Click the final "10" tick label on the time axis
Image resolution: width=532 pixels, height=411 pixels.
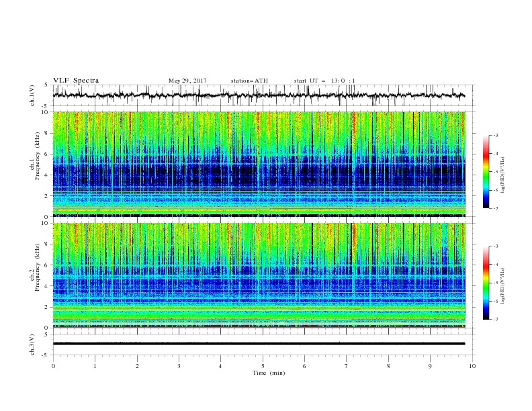(472, 366)
